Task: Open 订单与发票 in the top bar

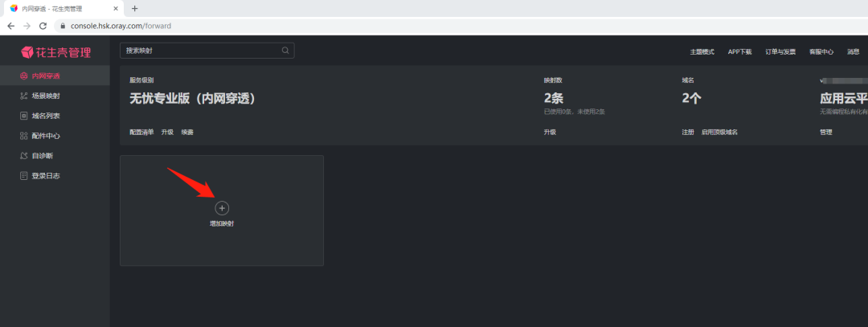Action: point(780,51)
